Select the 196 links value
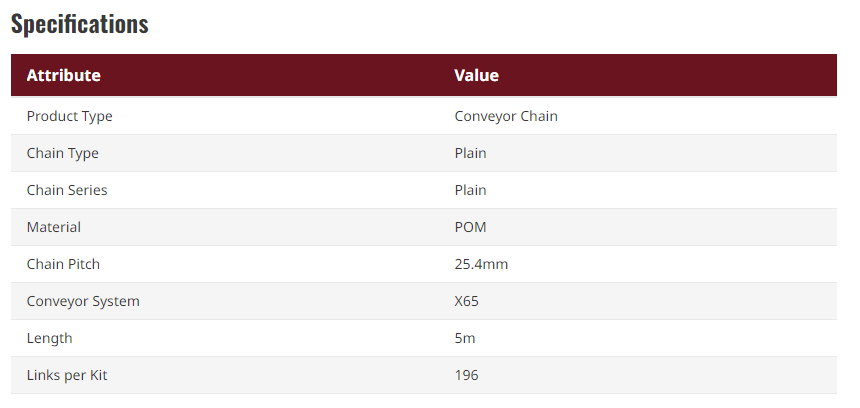Viewport: 860px width, 408px height. pos(466,375)
